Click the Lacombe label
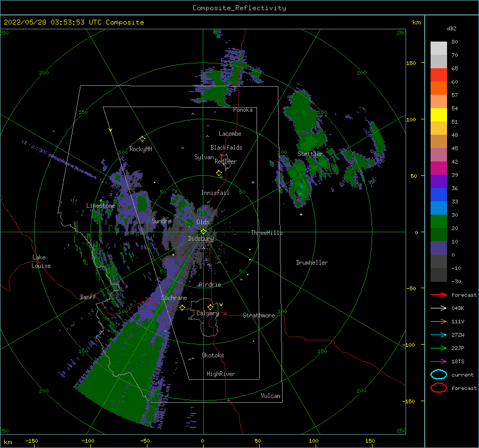Viewport: 479px width, 448px height. (x=230, y=134)
